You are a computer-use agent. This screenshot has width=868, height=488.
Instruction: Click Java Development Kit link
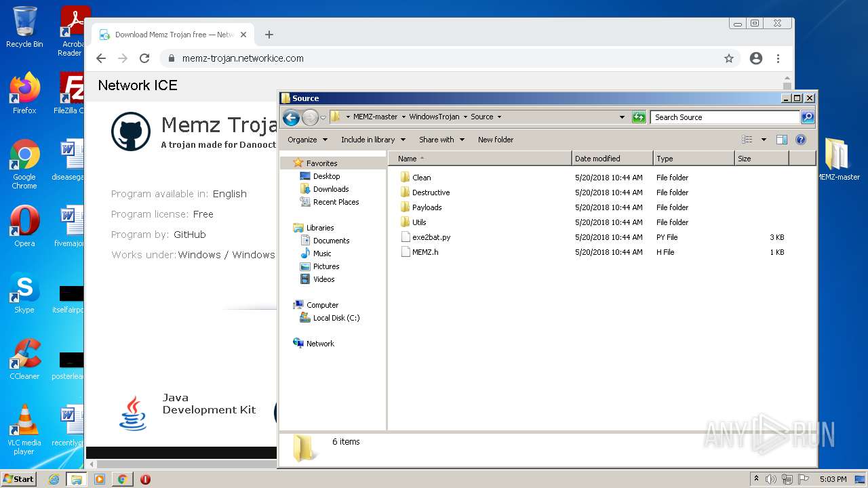tap(209, 404)
